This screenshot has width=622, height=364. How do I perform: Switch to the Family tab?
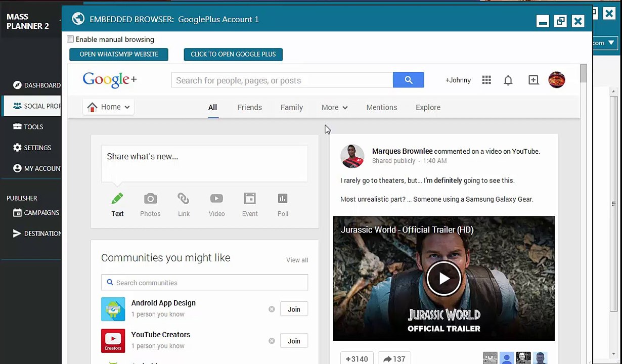click(x=292, y=107)
